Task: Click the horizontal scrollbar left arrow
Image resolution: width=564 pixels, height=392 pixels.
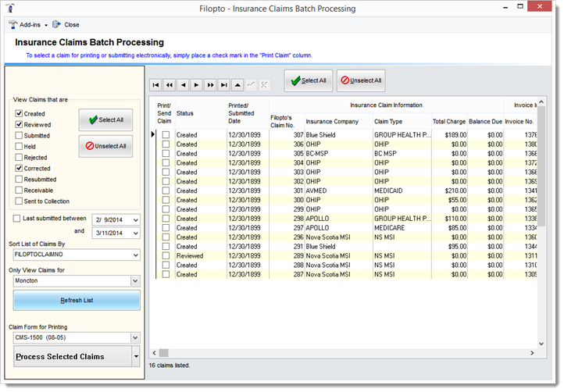Action: coord(155,353)
